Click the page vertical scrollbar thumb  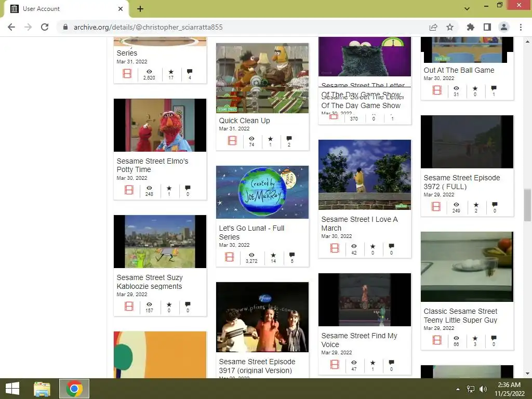tap(527, 205)
